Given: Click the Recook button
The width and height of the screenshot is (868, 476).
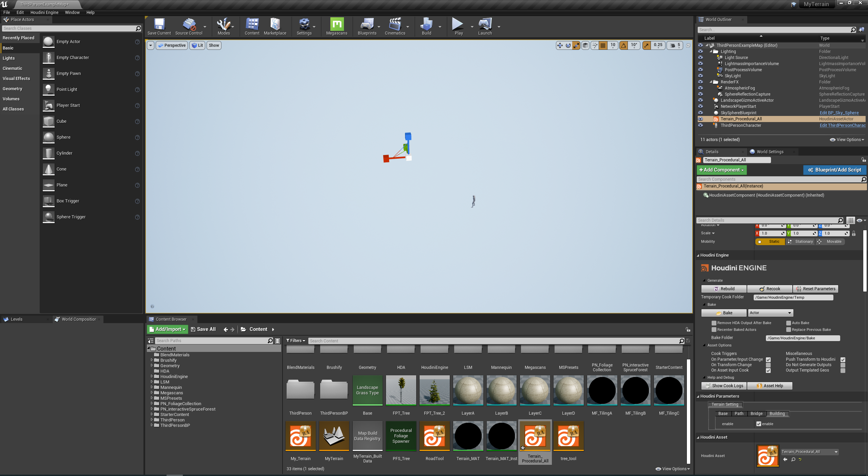Looking at the screenshot, I should click(x=770, y=289).
